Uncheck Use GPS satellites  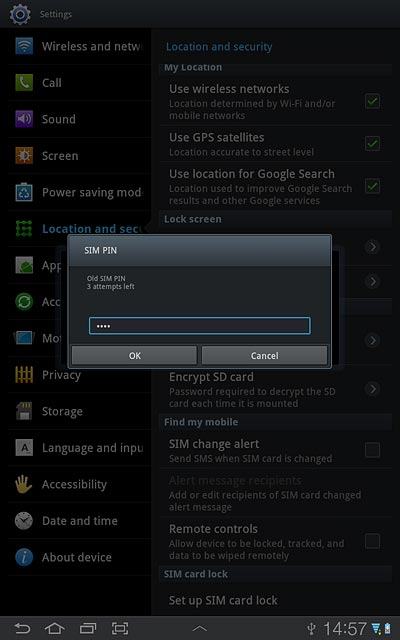coord(372,143)
